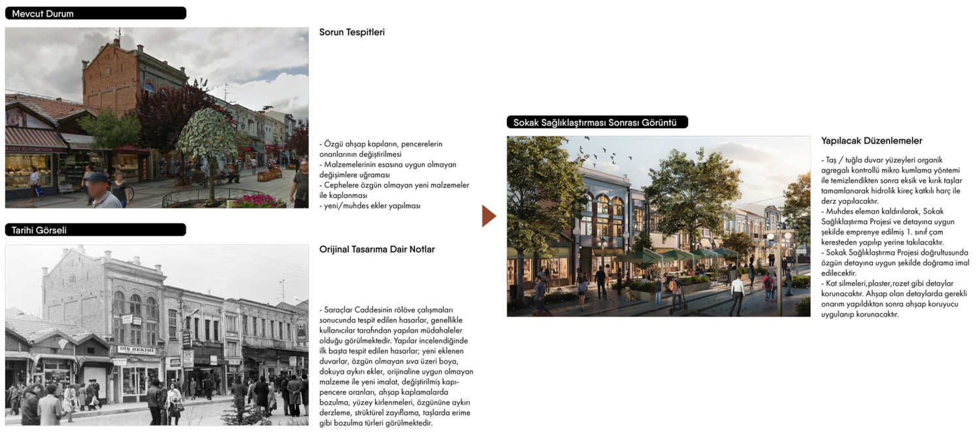Image resolution: width=980 pixels, height=434 pixels.
Task: Open the rendered street rehabilitation image
Action: click(658, 226)
